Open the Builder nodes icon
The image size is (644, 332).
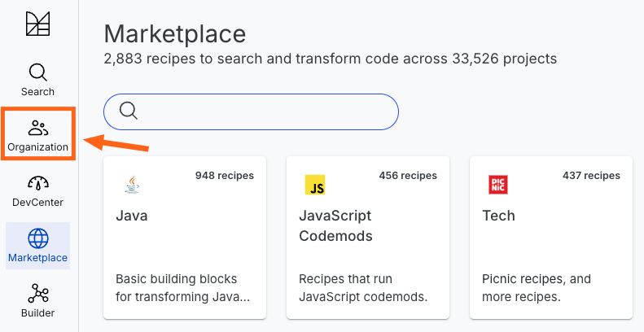(x=38, y=294)
